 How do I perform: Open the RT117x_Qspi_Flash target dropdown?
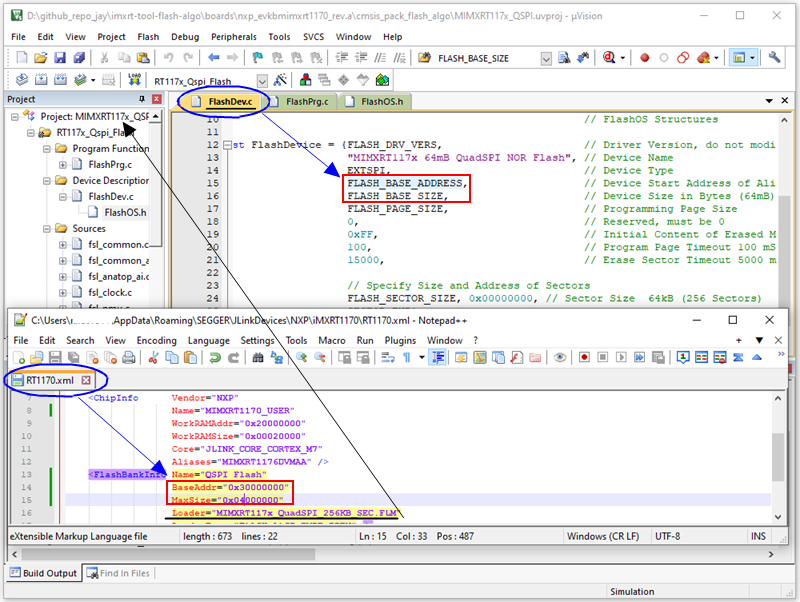click(262, 81)
